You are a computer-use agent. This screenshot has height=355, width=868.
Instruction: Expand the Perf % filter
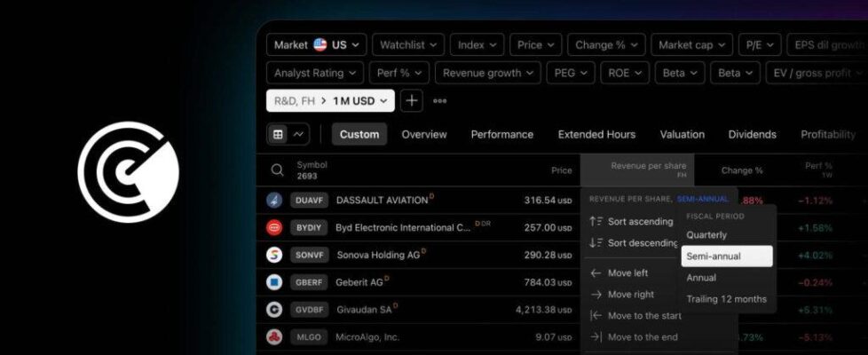pos(399,73)
